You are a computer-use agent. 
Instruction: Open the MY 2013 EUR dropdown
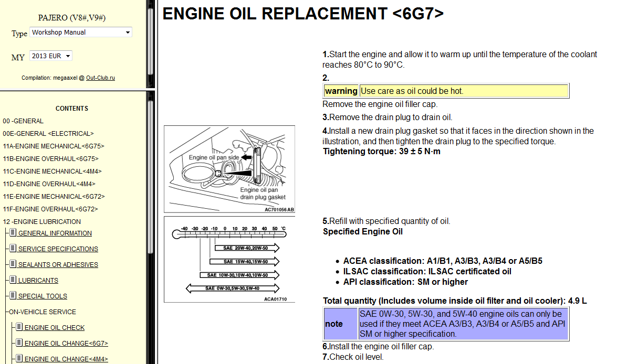51,56
